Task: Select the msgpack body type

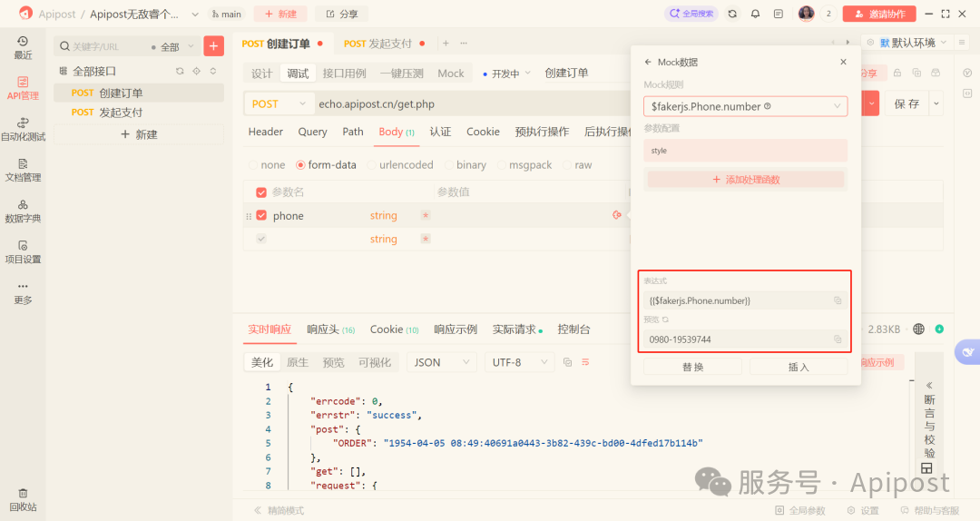Action: click(x=524, y=165)
